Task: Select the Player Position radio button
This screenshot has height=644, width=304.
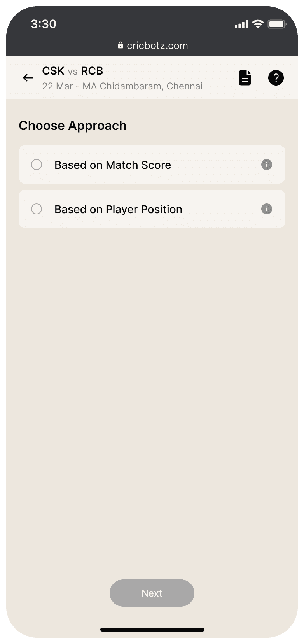Action: pos(37,209)
